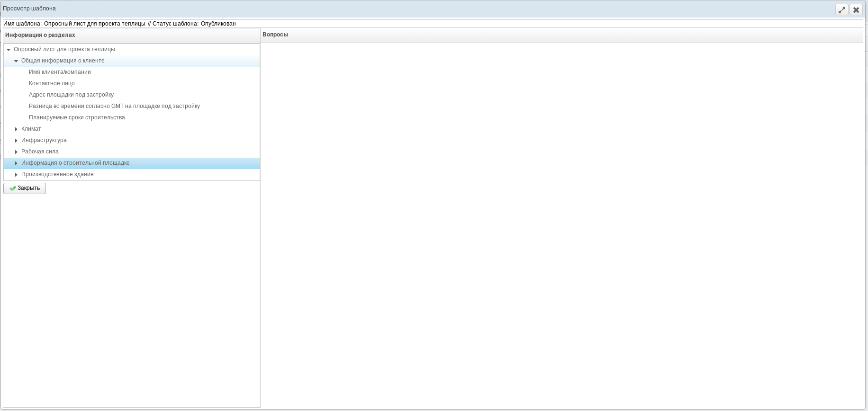Viewport: 868px width, 411px height.
Task: Select the Климат section label
Action: click(31, 129)
